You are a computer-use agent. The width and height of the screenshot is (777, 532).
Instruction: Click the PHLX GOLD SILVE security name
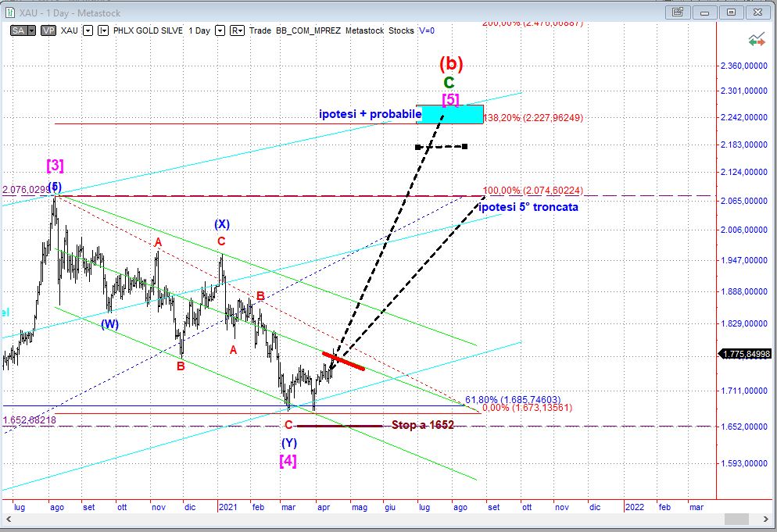point(148,30)
